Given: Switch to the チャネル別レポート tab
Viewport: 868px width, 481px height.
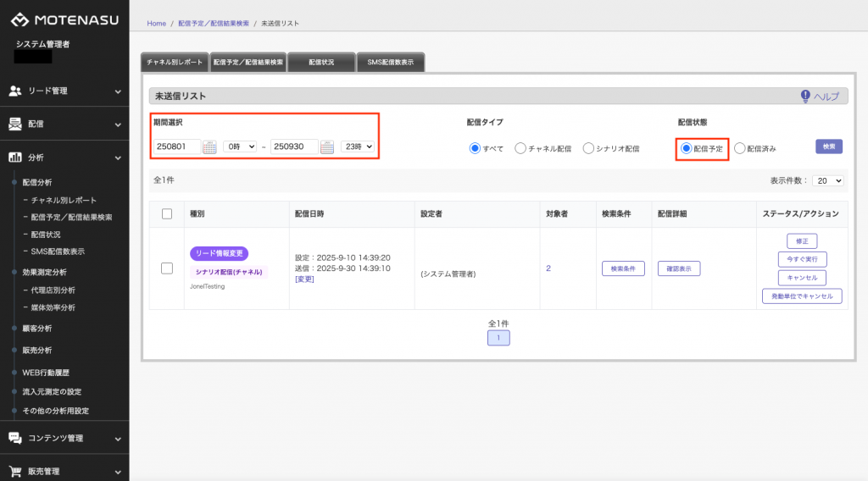Looking at the screenshot, I should 175,63.
